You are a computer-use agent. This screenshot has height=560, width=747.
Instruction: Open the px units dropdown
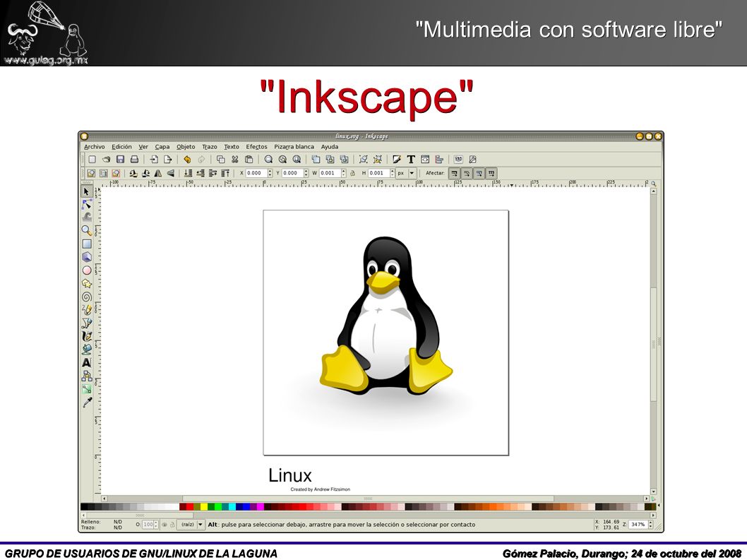[406, 173]
